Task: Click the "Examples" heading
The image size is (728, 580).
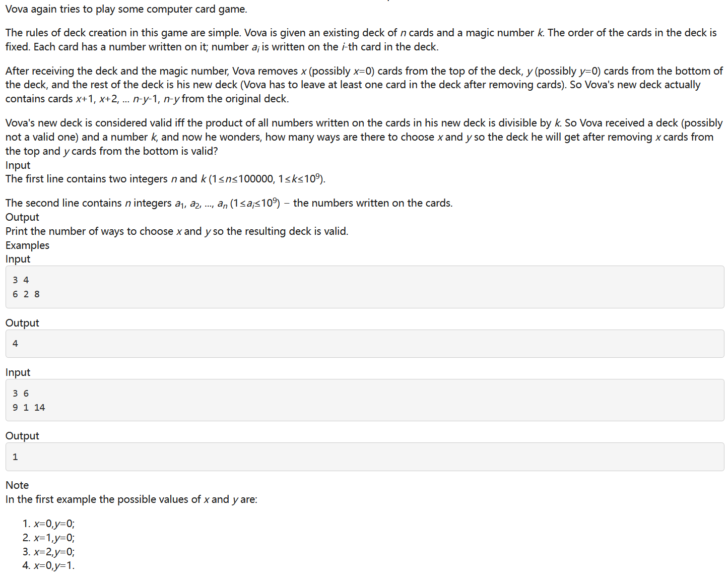Action: click(x=27, y=245)
